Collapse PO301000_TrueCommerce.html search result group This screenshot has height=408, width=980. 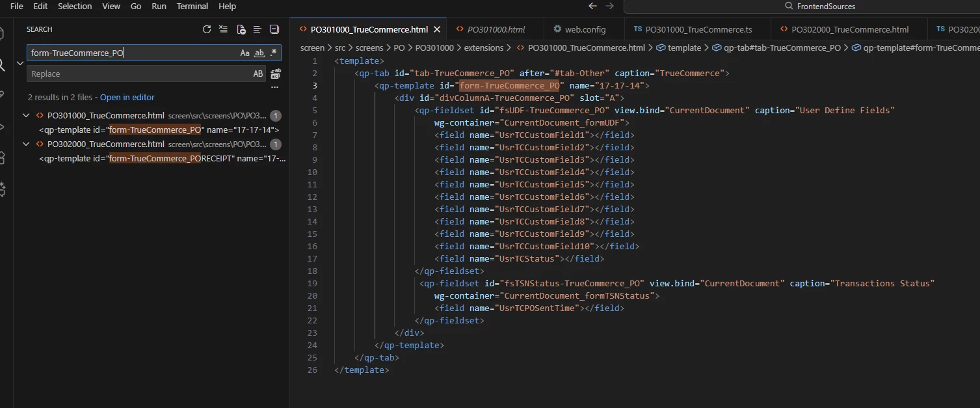pyautogui.click(x=26, y=115)
